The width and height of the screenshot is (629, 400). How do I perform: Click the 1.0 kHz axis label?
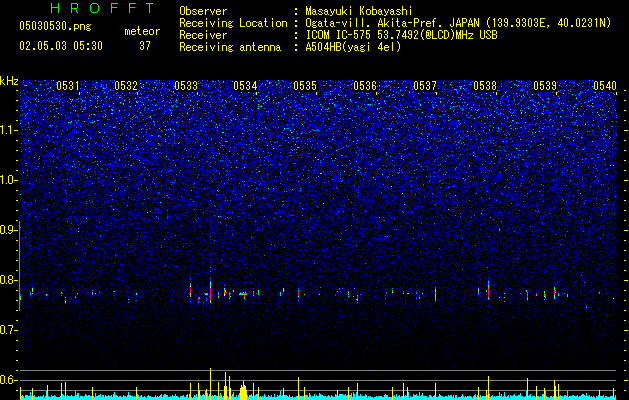point(9,180)
